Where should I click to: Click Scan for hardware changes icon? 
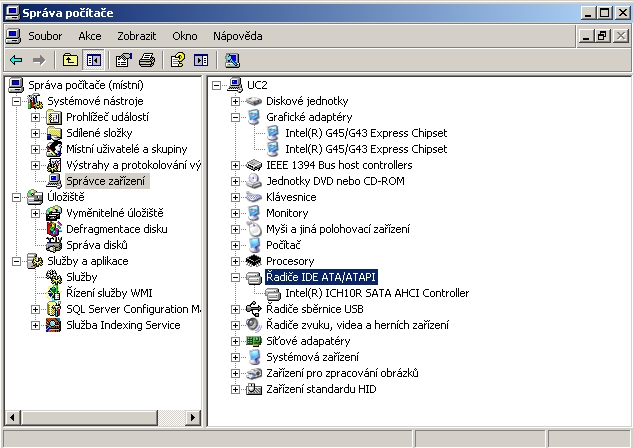232,61
